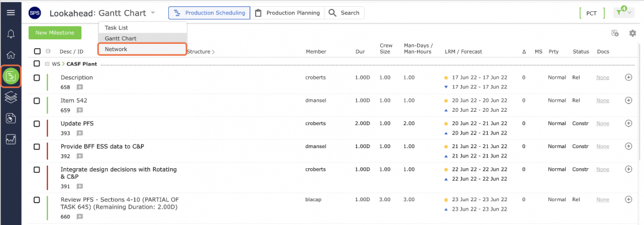Click the New Milestone button
The height and width of the screenshot is (225, 644).
(55, 33)
